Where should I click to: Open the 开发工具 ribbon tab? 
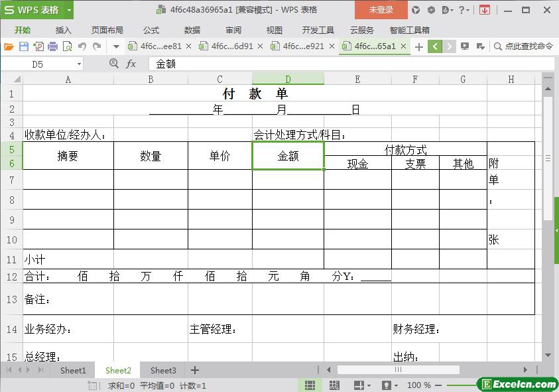pyautogui.click(x=318, y=31)
